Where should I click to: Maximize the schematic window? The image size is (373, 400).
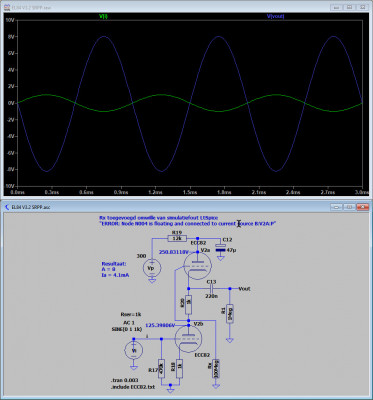(x=349, y=207)
